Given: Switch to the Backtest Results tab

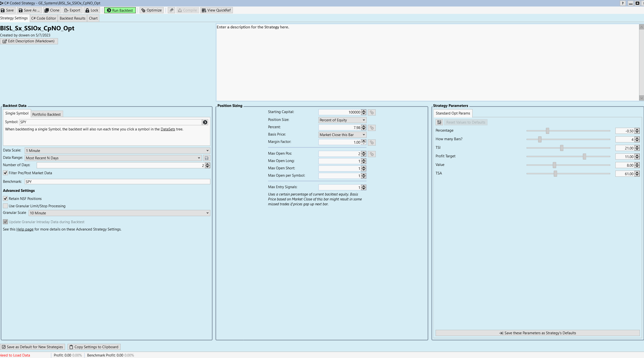Looking at the screenshot, I should click(72, 18).
